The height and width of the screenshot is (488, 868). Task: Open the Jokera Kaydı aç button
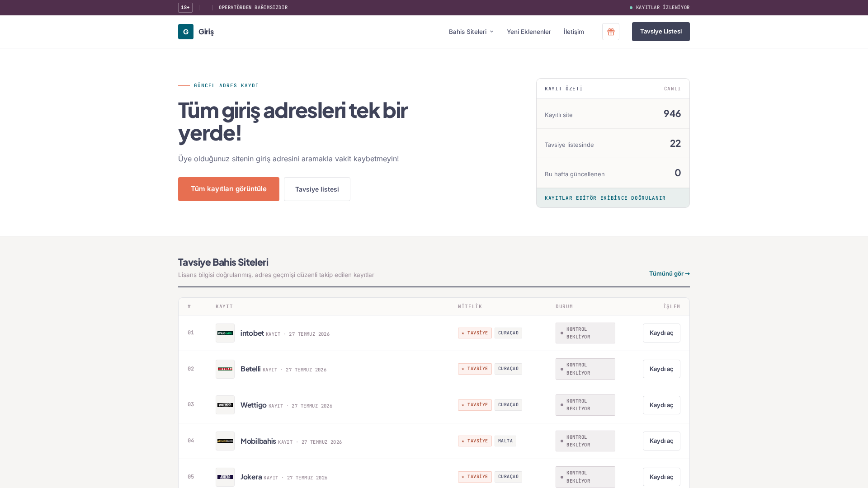coord(661,477)
